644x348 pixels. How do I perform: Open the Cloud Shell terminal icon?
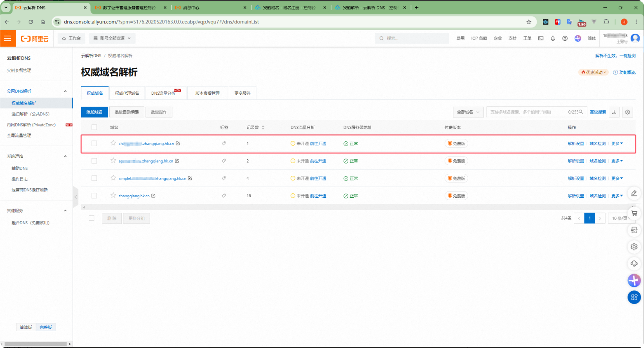tap(541, 38)
